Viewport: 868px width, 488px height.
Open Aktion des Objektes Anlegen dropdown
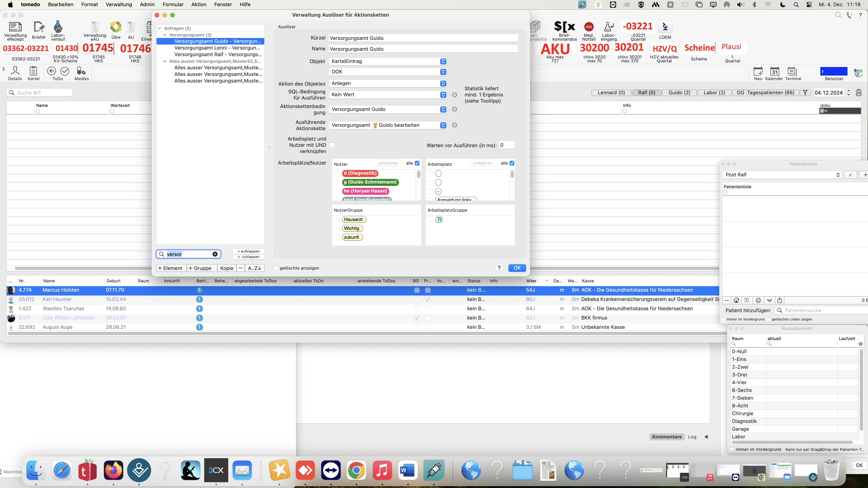(x=388, y=83)
